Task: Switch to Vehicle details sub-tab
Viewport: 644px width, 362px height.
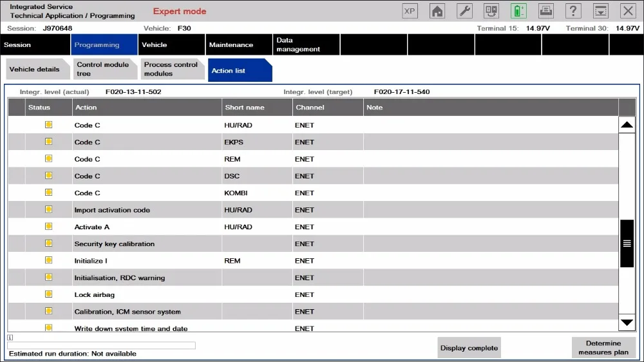Action: pyautogui.click(x=38, y=69)
